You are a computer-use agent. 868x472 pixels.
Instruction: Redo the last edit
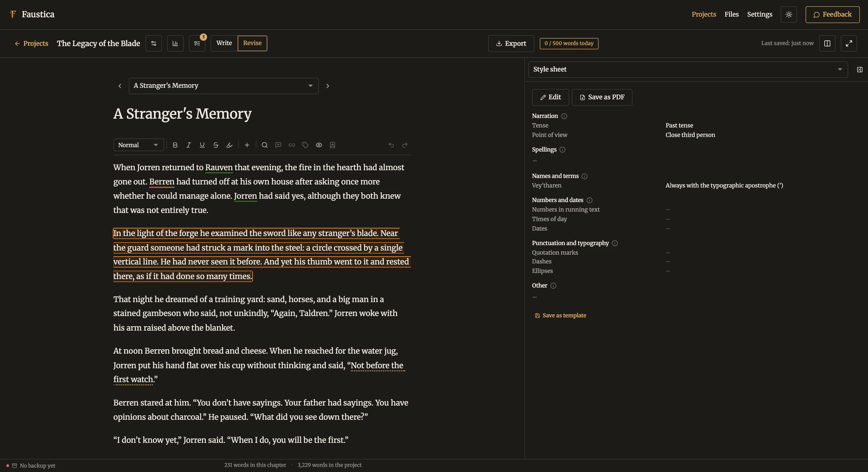405,145
